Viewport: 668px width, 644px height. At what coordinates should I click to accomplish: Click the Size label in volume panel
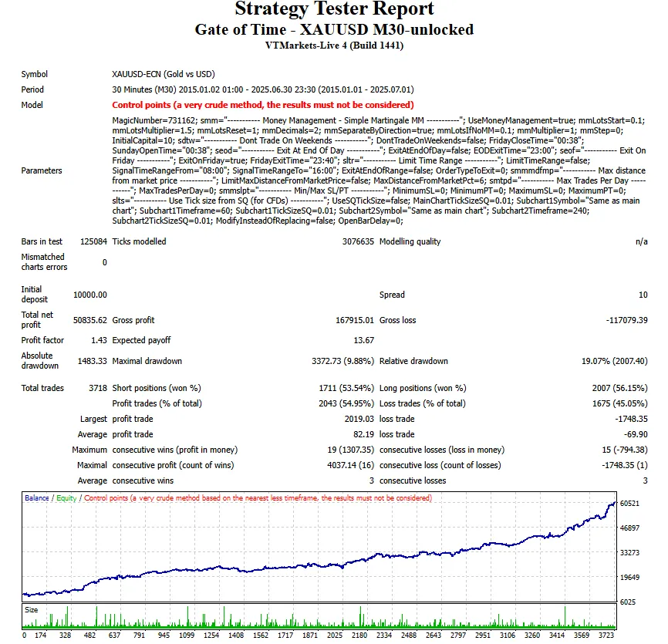click(31, 610)
